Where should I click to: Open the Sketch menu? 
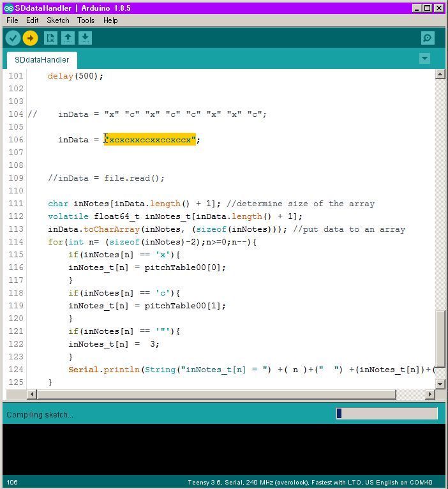[x=58, y=20]
